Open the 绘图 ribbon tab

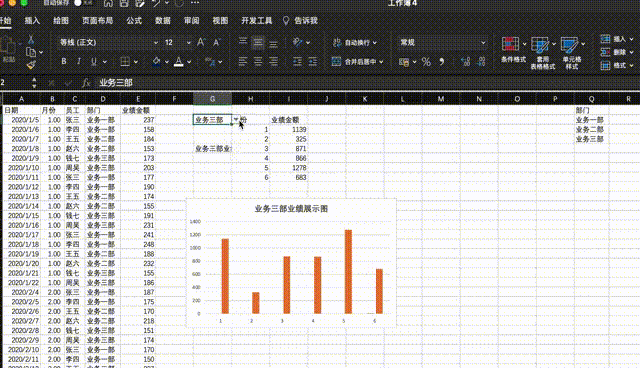coord(61,20)
